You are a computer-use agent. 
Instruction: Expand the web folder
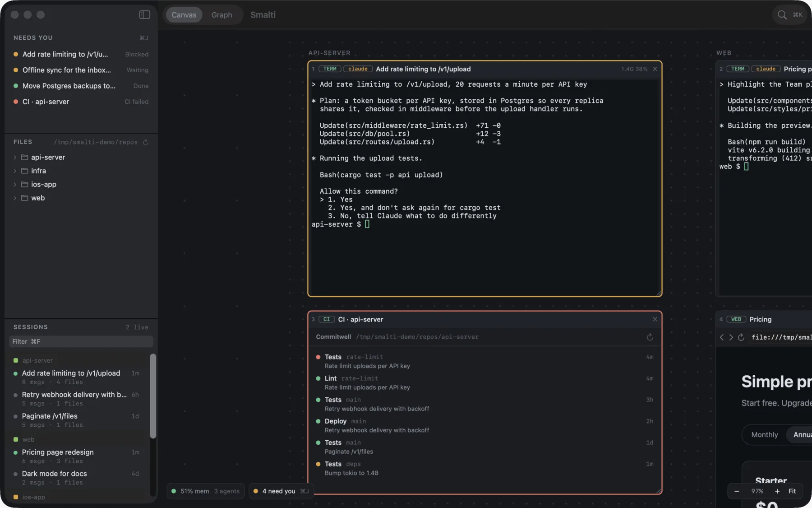pyautogui.click(x=15, y=198)
